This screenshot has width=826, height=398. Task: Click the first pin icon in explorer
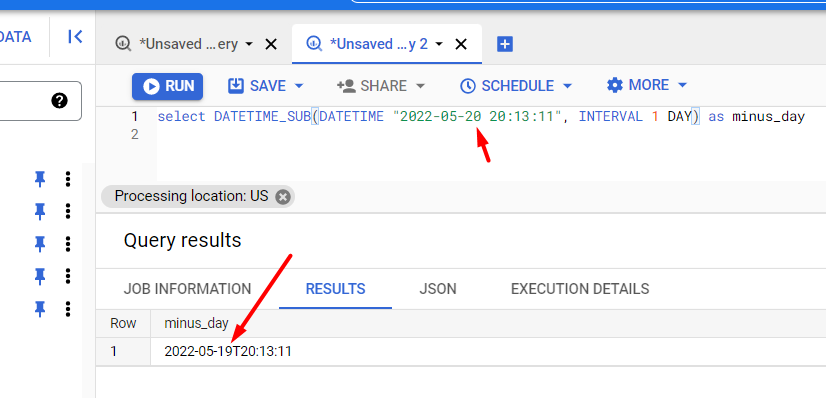click(x=40, y=180)
